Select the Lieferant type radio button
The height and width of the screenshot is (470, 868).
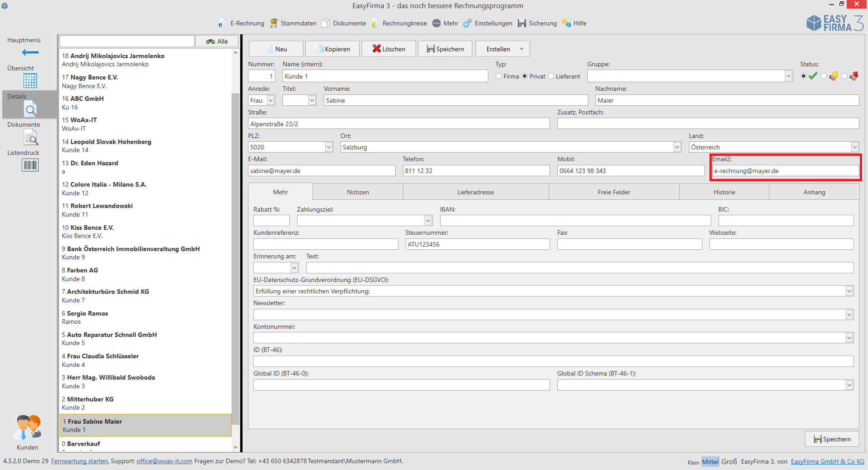pos(551,76)
